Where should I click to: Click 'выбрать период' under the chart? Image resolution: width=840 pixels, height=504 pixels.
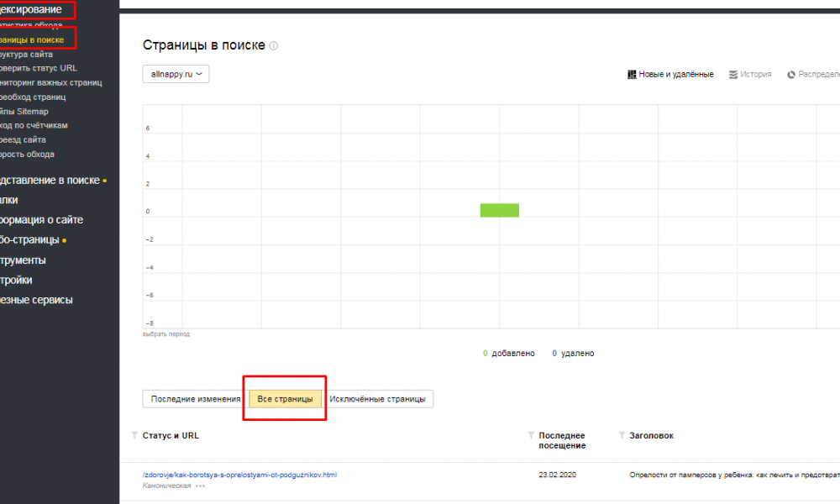click(x=166, y=333)
